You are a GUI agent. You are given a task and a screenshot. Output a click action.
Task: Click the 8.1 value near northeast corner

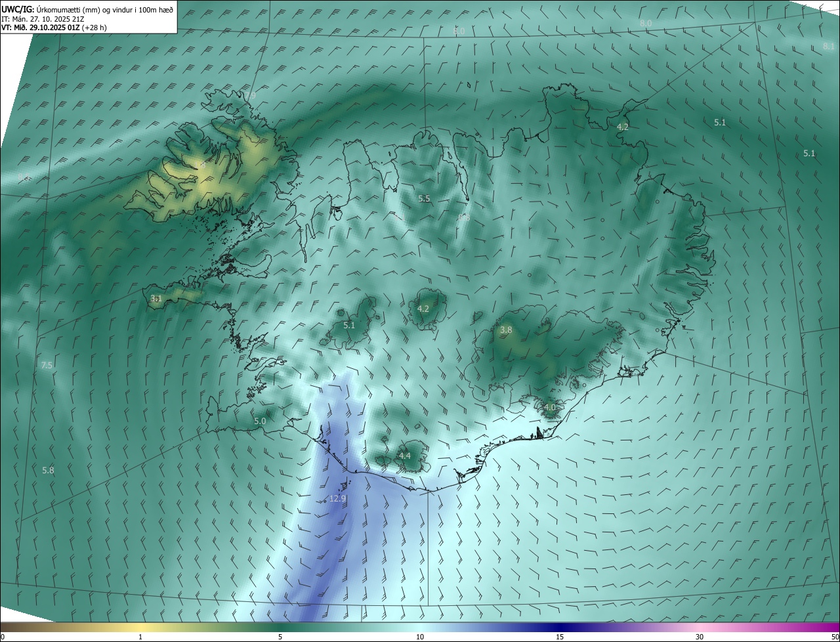tap(829, 47)
